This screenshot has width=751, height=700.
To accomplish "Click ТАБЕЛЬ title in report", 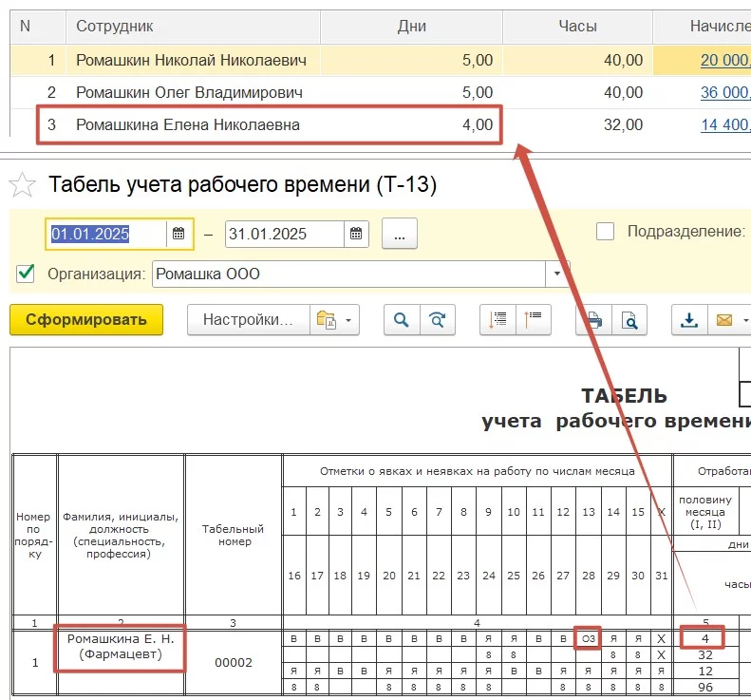I will [x=624, y=396].
